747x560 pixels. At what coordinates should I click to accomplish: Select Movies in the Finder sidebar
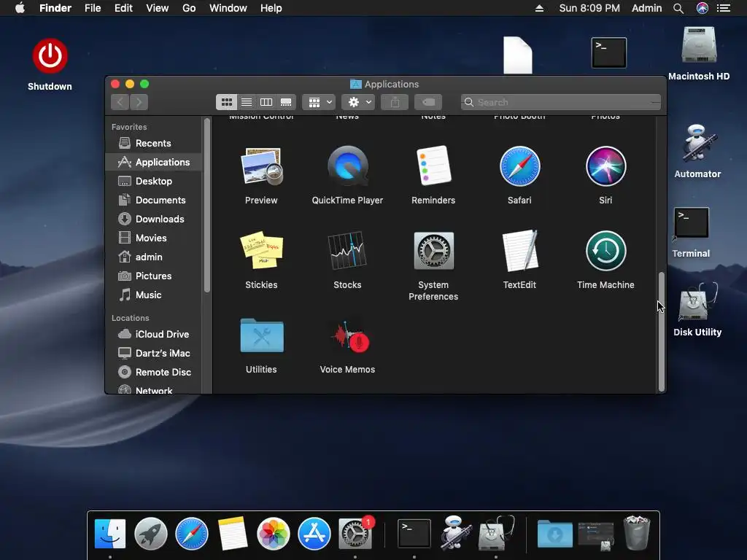pos(153,238)
